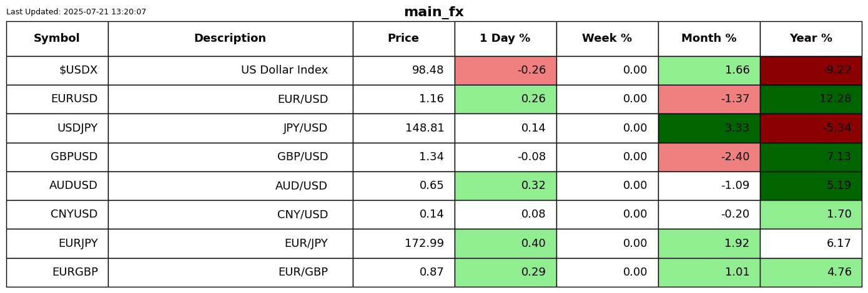
Task: Click the Symbol column header
Action: point(57,39)
